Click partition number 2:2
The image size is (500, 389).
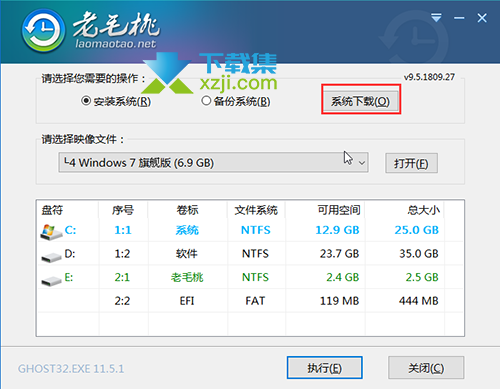coord(122,301)
